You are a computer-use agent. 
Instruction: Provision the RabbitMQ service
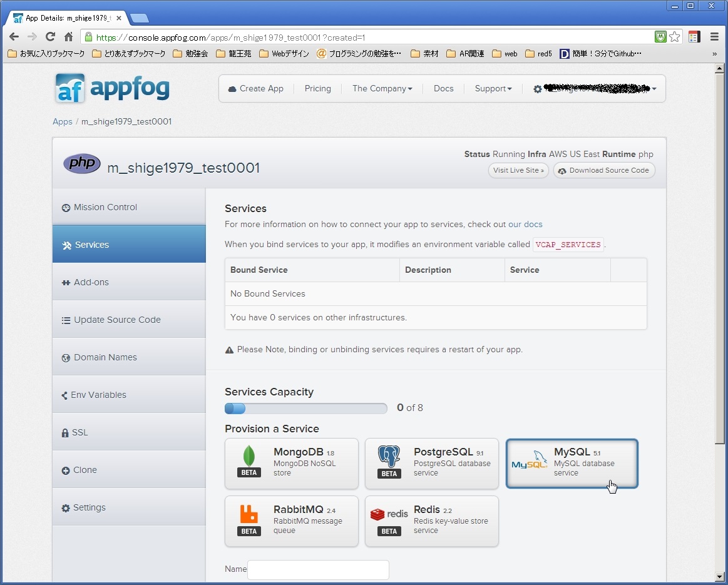click(292, 521)
